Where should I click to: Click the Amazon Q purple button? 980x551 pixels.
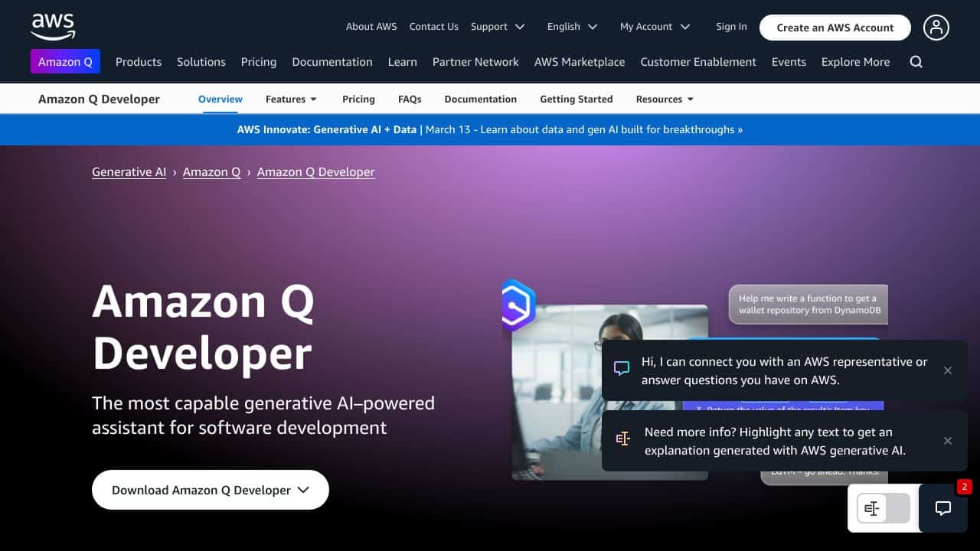click(65, 62)
